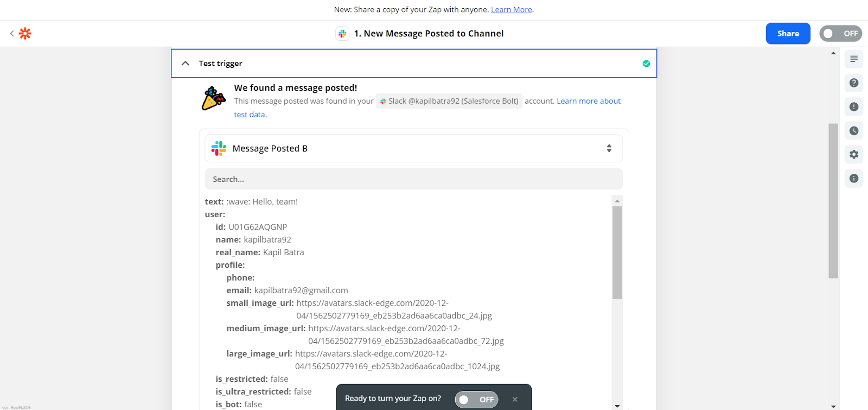Select the real_name value Kapil Batra

[284, 253]
